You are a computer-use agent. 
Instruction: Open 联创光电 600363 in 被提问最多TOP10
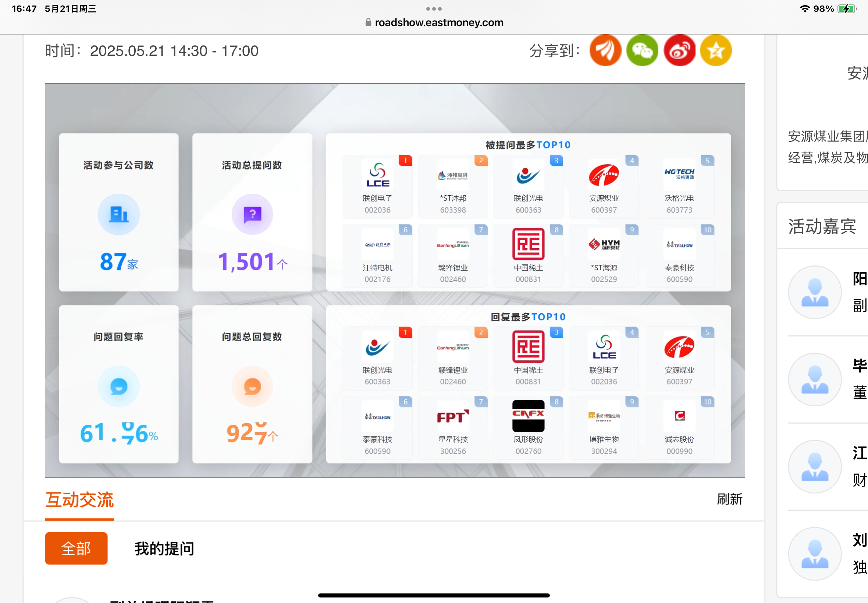pos(528,186)
